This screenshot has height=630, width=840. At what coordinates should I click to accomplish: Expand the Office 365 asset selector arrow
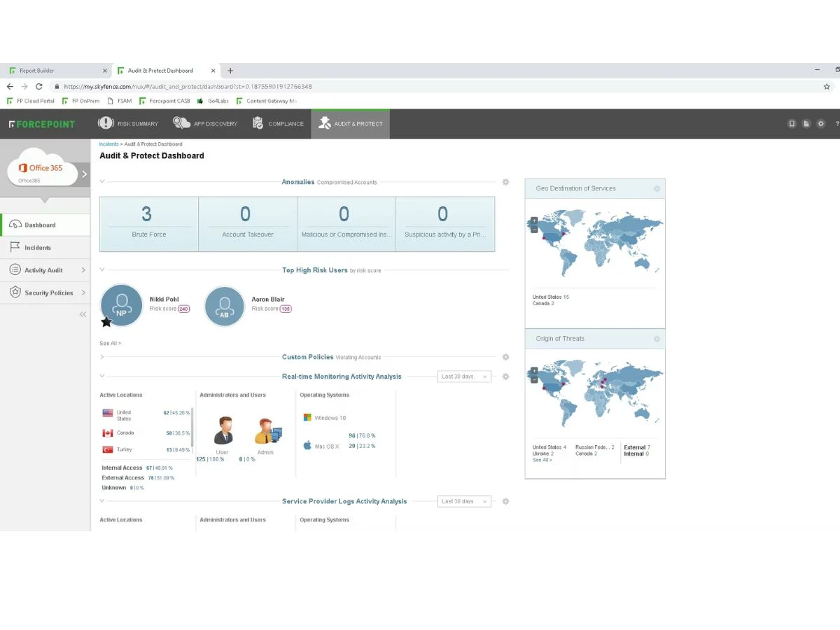[85, 174]
